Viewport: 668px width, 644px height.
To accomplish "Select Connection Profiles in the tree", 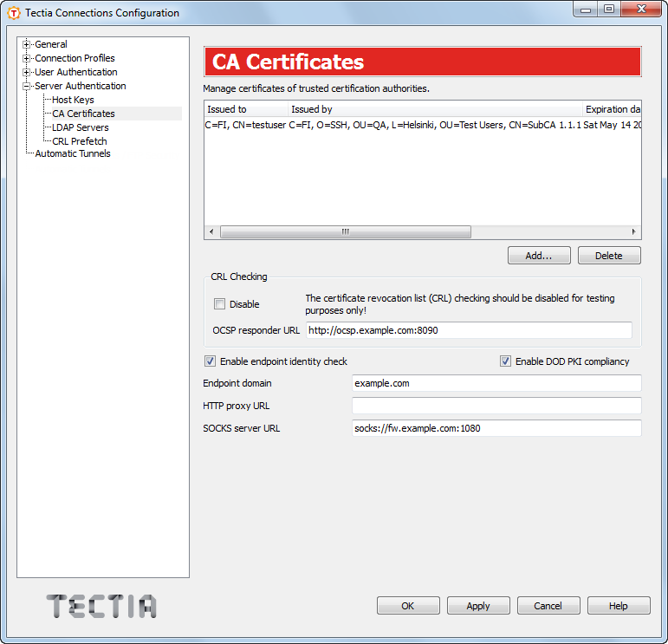I will [x=75, y=58].
